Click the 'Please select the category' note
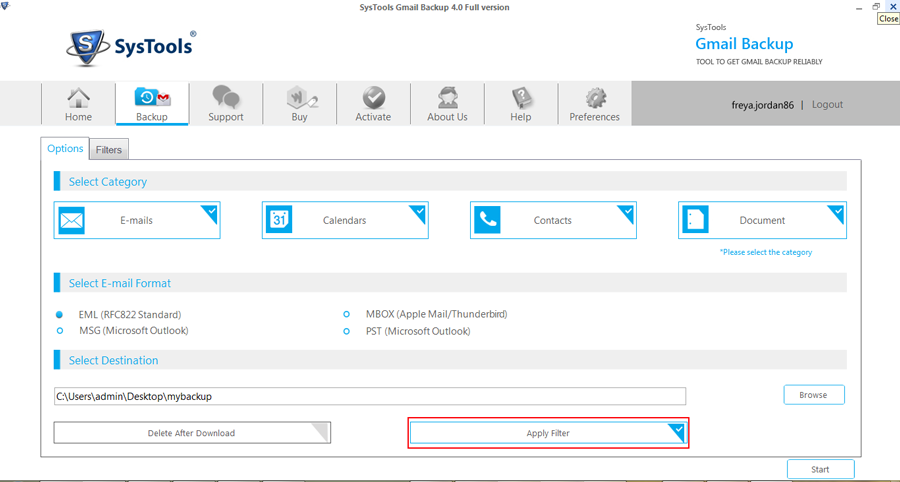900x482 pixels. coord(766,252)
